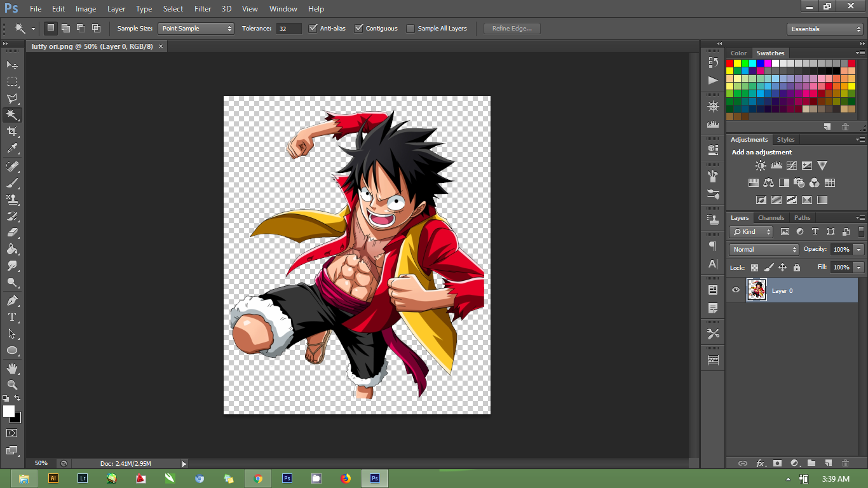Create a new layer from Layers panel

[829, 464]
